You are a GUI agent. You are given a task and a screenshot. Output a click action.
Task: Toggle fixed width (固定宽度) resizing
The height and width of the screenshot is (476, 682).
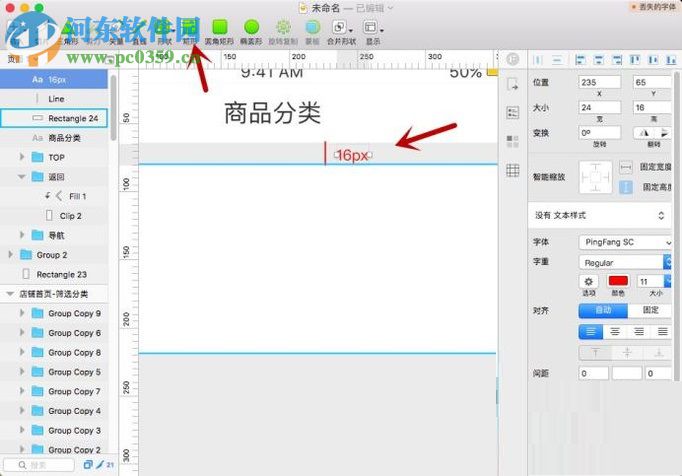click(x=625, y=167)
